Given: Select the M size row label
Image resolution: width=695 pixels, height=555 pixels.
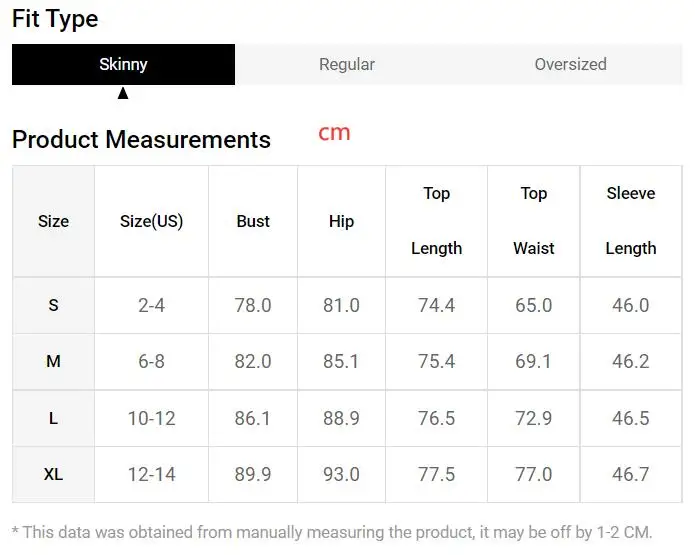Looking at the screenshot, I should pos(54,361).
